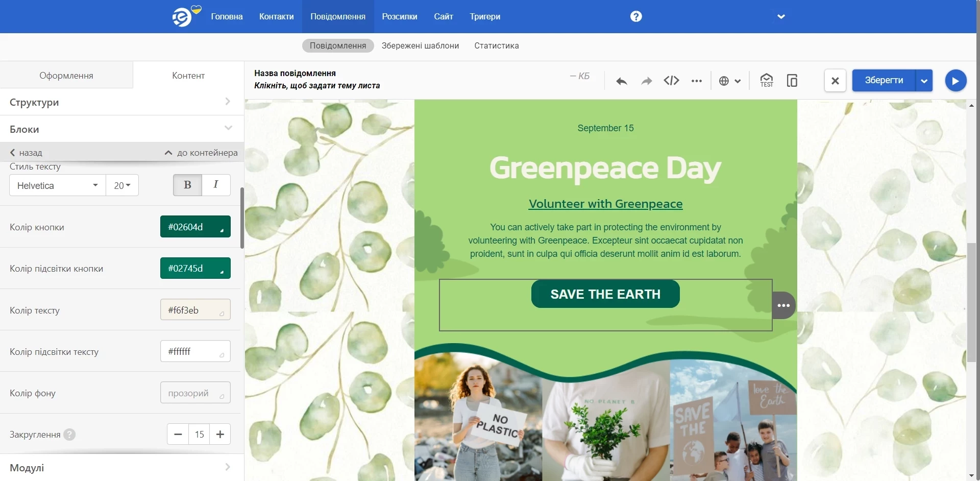This screenshot has width=980, height=481.
Task: Increase rounding with plus button
Action: tap(220, 434)
